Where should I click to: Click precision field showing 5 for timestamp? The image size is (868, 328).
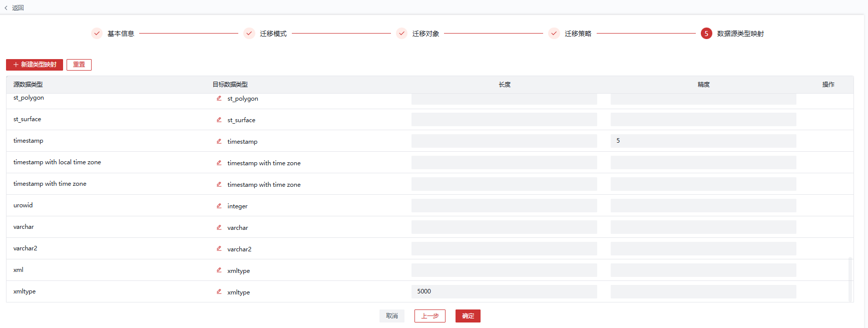(x=703, y=141)
